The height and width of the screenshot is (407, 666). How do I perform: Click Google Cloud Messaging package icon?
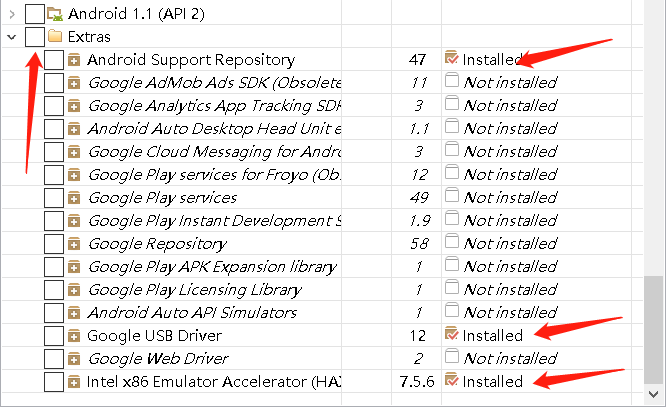coord(74,152)
